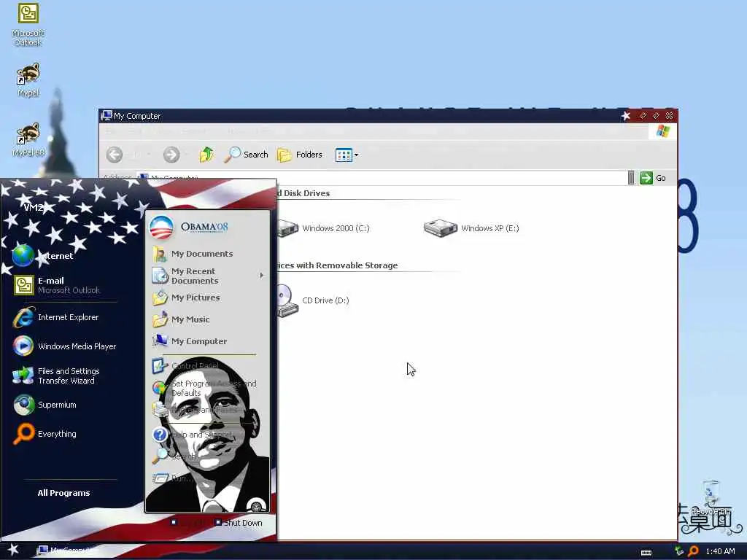
Task: Click the Windows flag logo in menu bar
Action: [662, 131]
